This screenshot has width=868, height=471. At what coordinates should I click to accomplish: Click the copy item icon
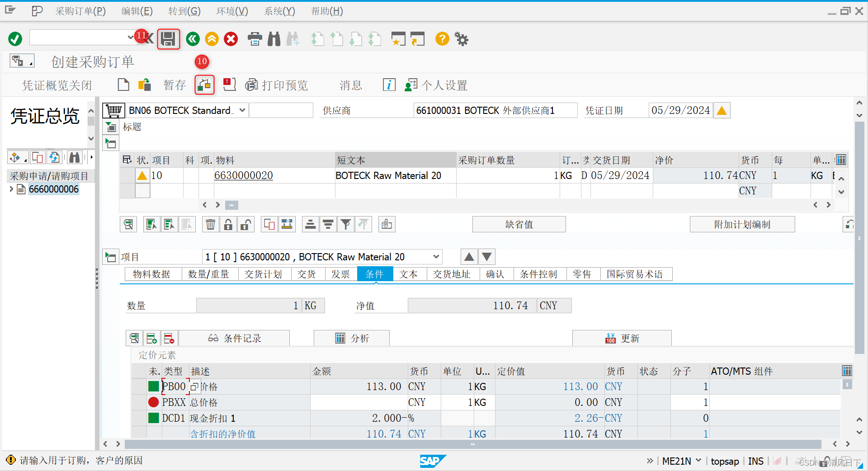[269, 224]
